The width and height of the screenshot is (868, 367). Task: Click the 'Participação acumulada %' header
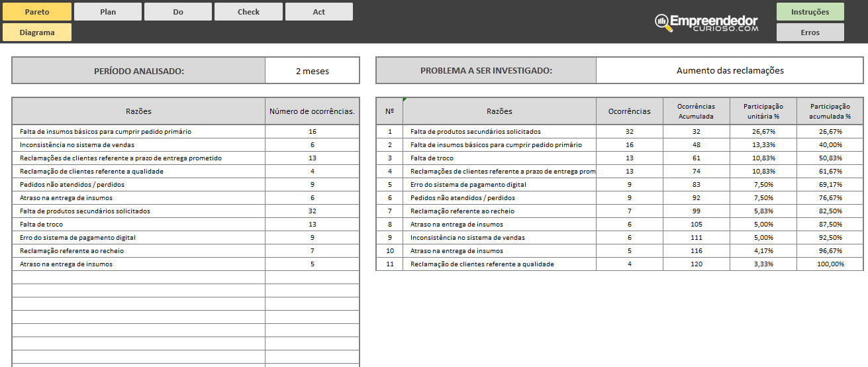[x=830, y=111]
